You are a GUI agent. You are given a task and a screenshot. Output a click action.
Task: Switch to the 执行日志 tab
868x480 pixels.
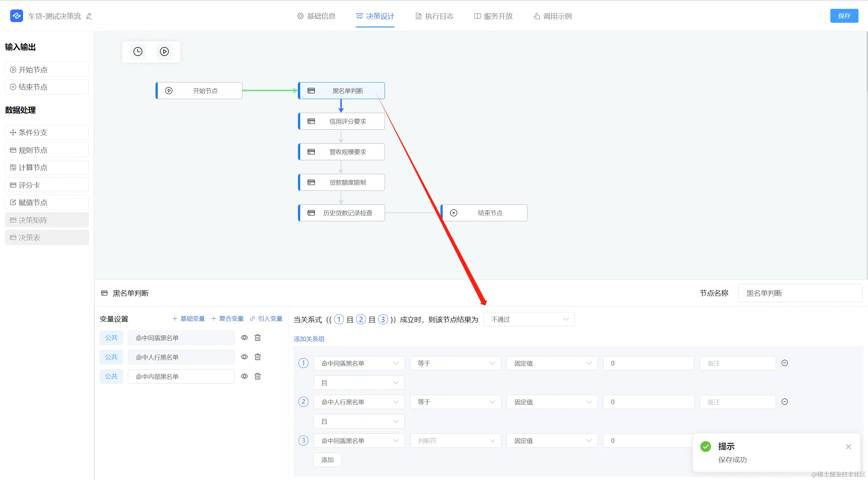[434, 16]
